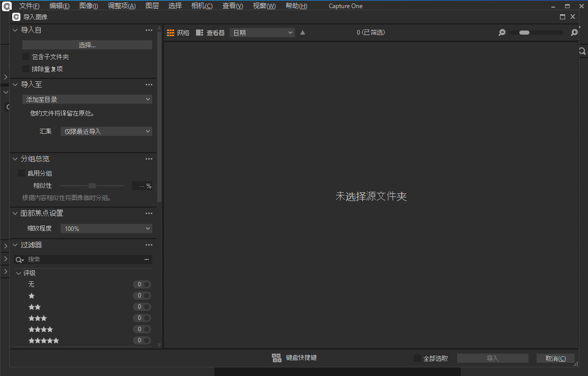Click the zoom in magnifier icon
Screen dimensions: 588x376
point(574,32)
